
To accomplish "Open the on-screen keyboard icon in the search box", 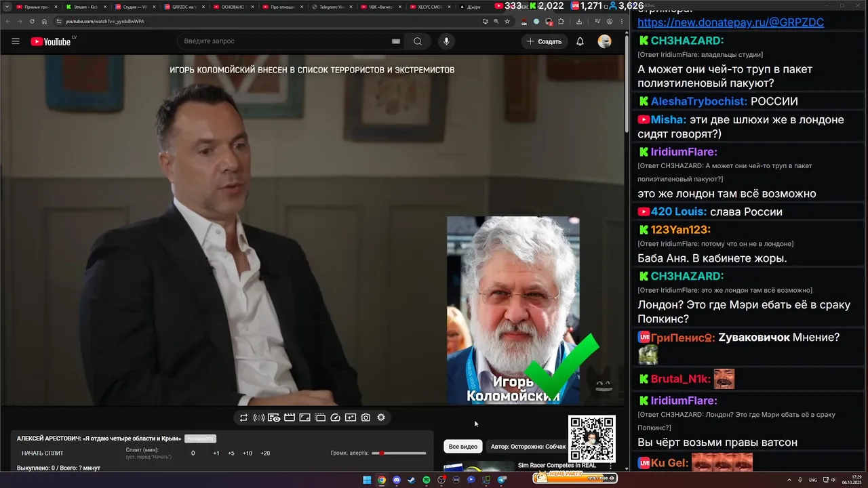I will pyautogui.click(x=396, y=41).
